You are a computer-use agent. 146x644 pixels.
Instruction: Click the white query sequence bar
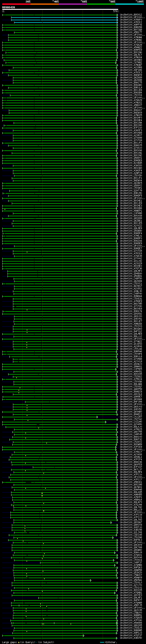[60, 9]
